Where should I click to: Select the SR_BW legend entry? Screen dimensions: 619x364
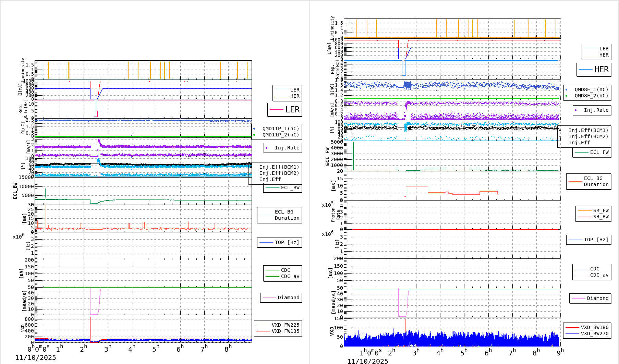coord(600,217)
